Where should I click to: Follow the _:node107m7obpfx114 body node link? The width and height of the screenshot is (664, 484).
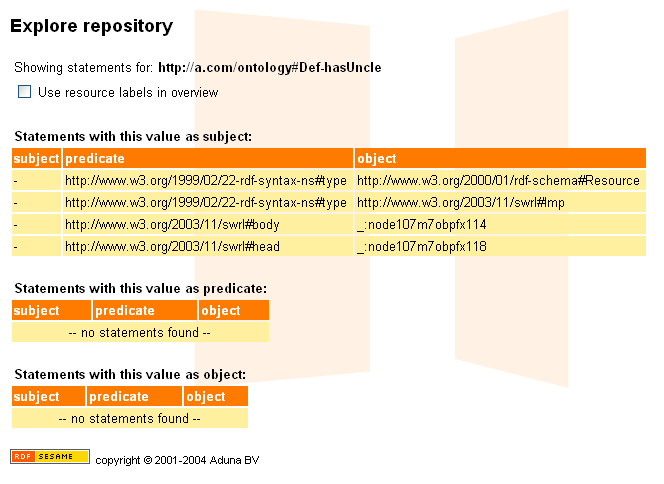tap(421, 225)
